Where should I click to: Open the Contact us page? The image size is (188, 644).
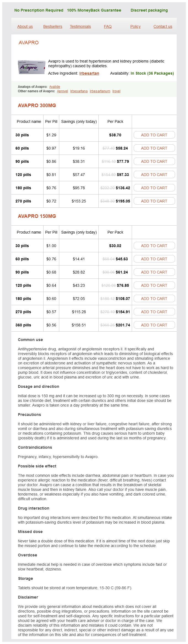point(163,26)
